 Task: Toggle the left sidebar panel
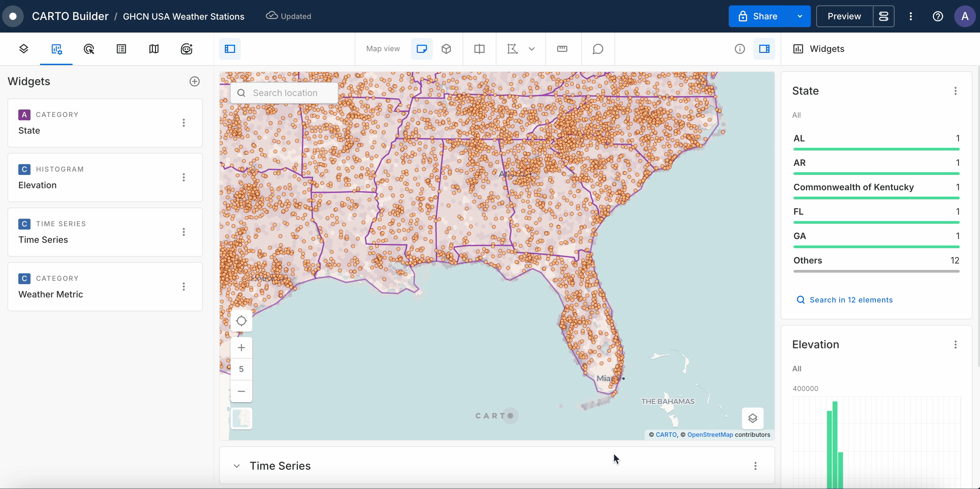[230, 49]
